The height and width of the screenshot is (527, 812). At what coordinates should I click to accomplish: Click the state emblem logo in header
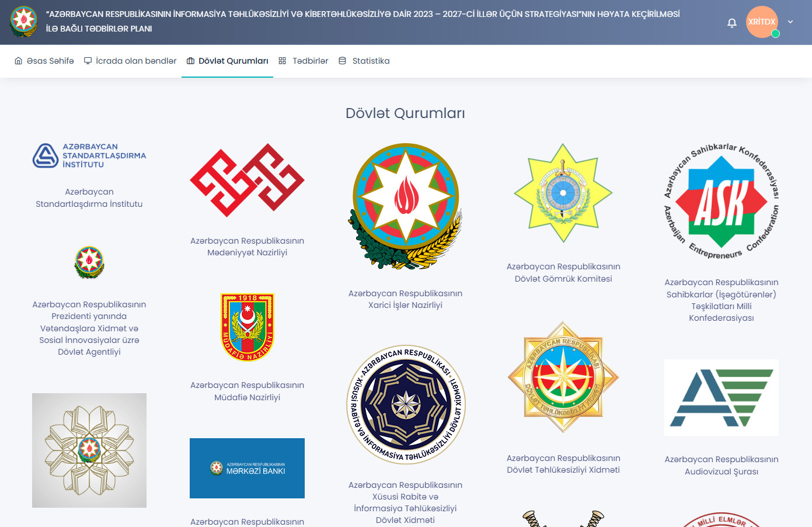(x=24, y=22)
